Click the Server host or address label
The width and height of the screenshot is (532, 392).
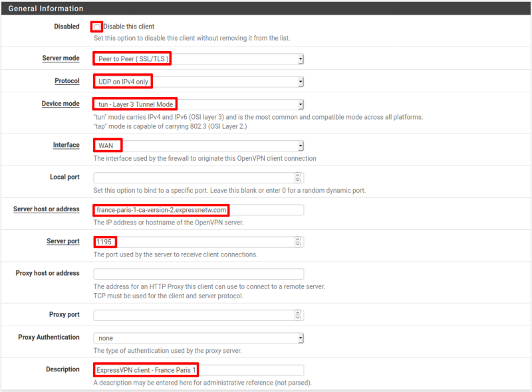pos(46,209)
